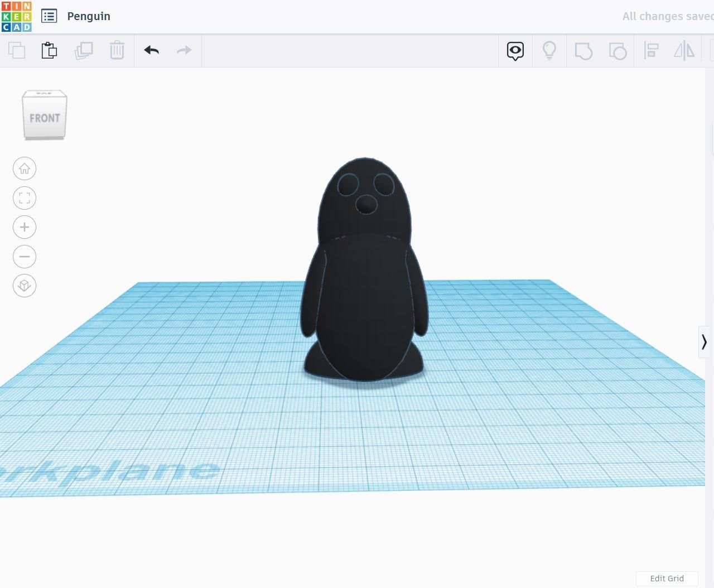Click FRONT on the view cube
714x588 pixels.
click(45, 118)
